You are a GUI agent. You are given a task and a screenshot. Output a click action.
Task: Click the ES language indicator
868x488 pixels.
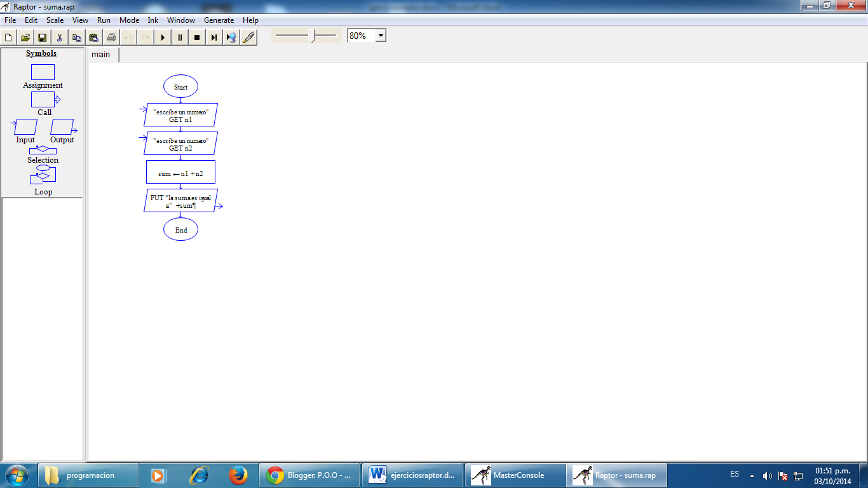(x=735, y=475)
